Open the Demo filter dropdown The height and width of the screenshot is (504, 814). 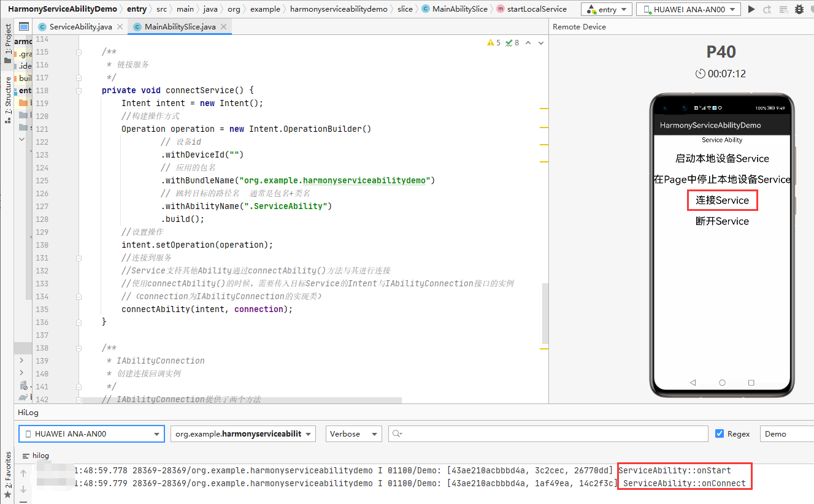[x=787, y=433]
